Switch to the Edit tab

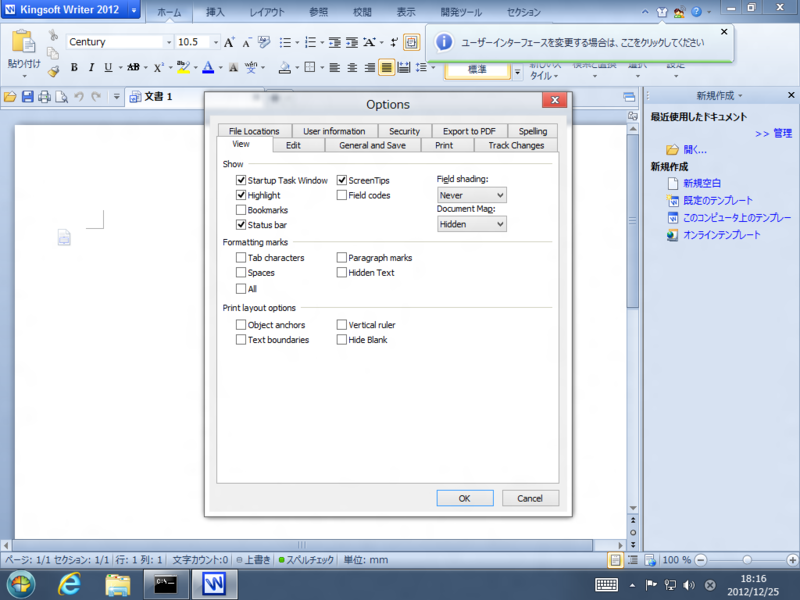[x=293, y=145]
